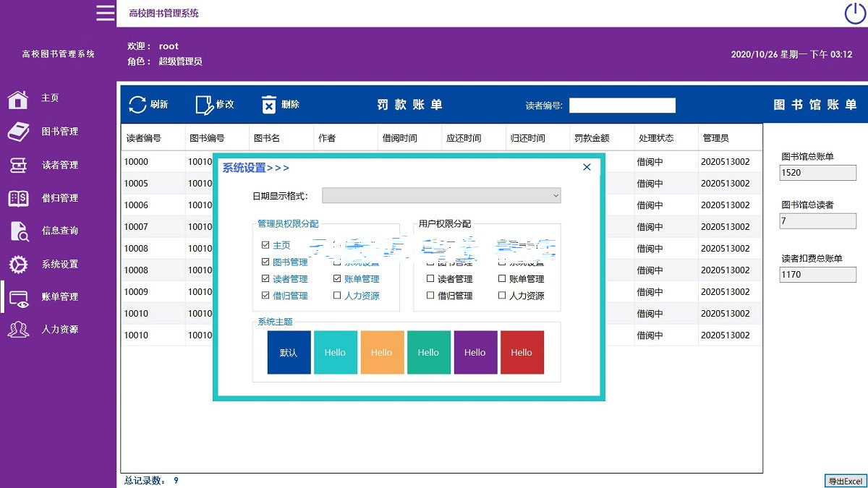
Task: Enable admin 人力资源 permission checkbox
Action: click(337, 296)
